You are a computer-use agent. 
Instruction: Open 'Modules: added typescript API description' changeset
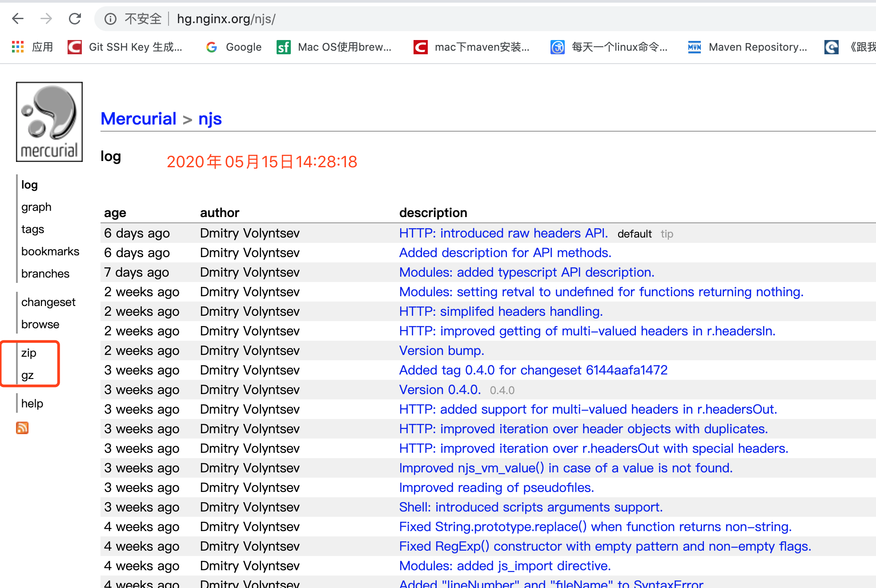(x=526, y=272)
